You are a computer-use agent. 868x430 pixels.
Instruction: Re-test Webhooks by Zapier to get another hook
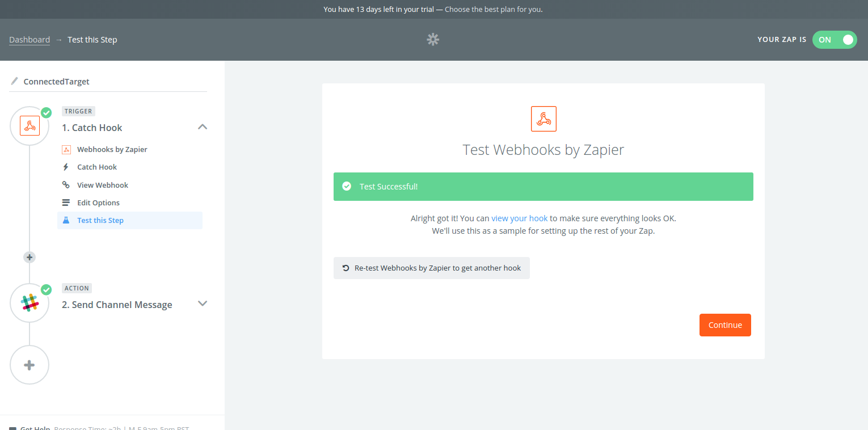click(x=432, y=268)
